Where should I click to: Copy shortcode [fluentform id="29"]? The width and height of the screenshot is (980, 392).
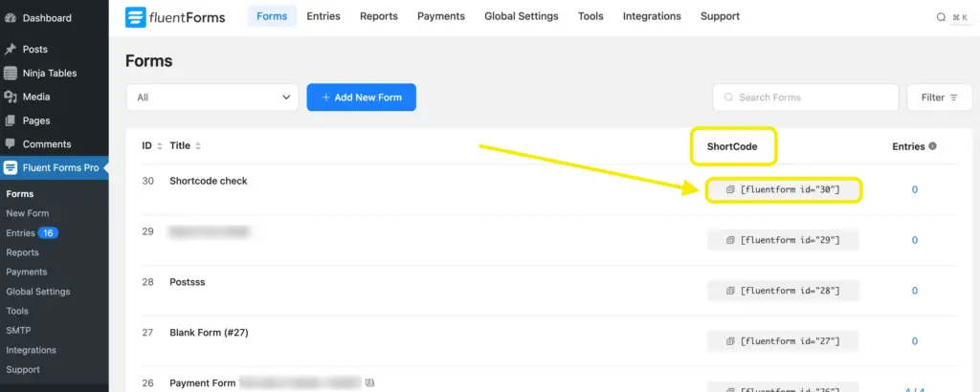coord(783,240)
